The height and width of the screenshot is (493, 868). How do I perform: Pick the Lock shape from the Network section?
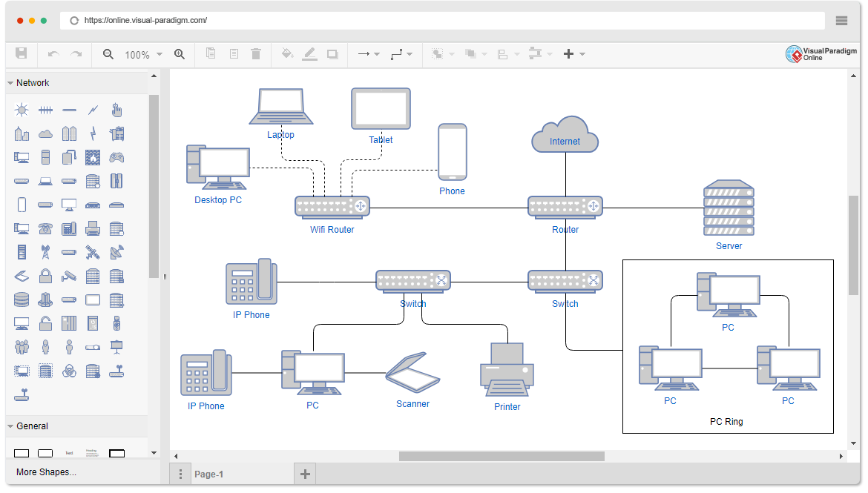pos(45,276)
